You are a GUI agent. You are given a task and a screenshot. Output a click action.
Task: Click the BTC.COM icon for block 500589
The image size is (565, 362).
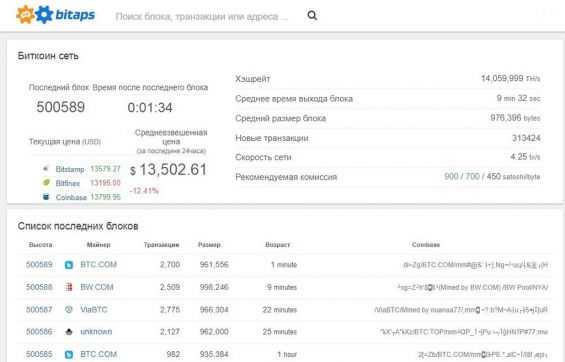68,265
